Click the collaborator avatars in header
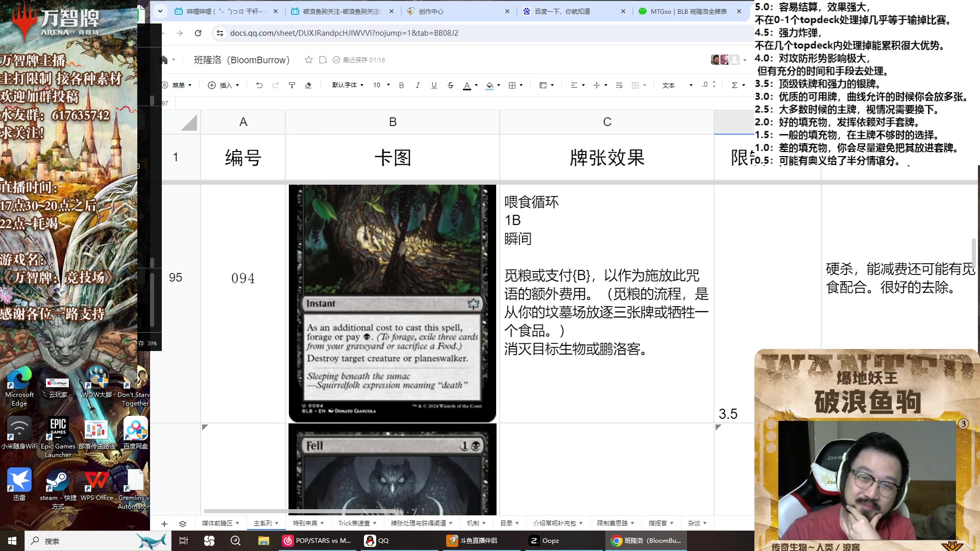The height and width of the screenshot is (551, 980). click(725, 60)
